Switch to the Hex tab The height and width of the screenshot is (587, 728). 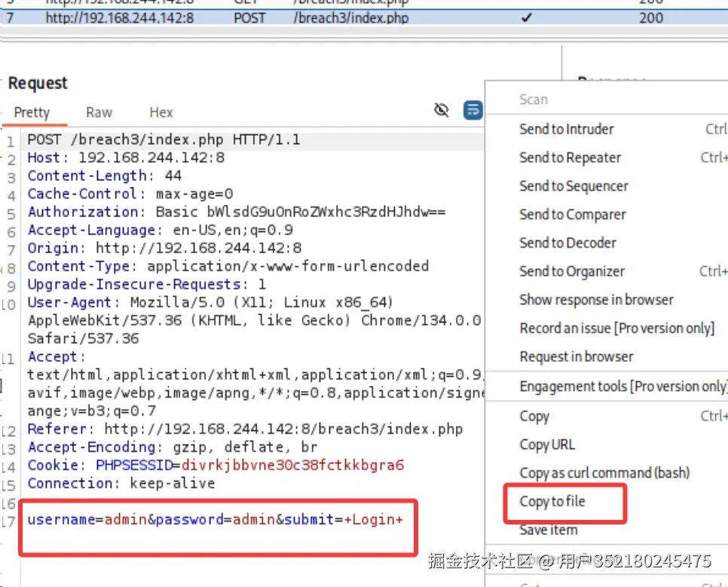coord(161,112)
